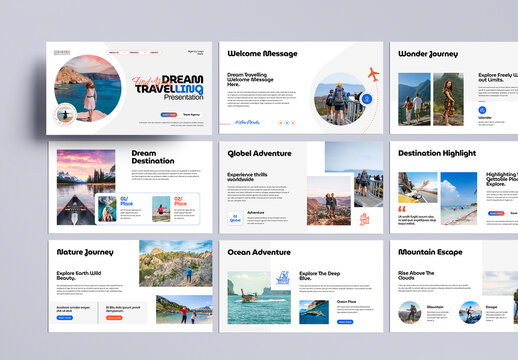Click the 'Dream Destination' heading
Screen dimensions: 518x360
point(153,157)
